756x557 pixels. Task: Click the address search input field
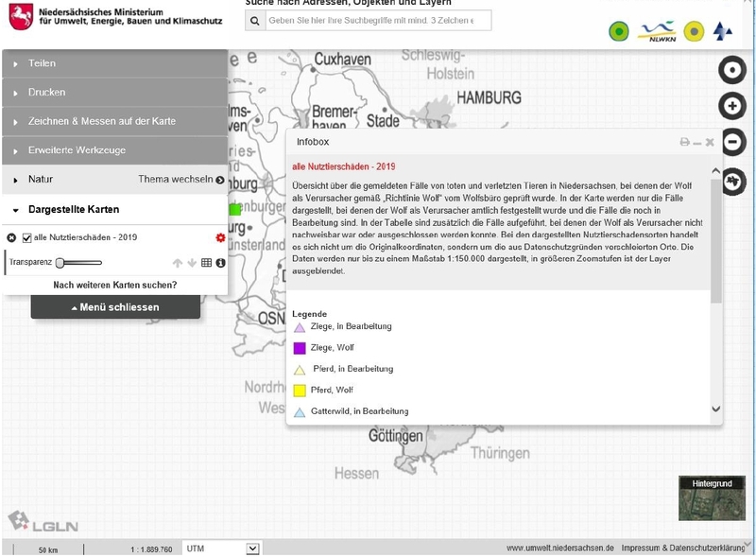point(378,20)
